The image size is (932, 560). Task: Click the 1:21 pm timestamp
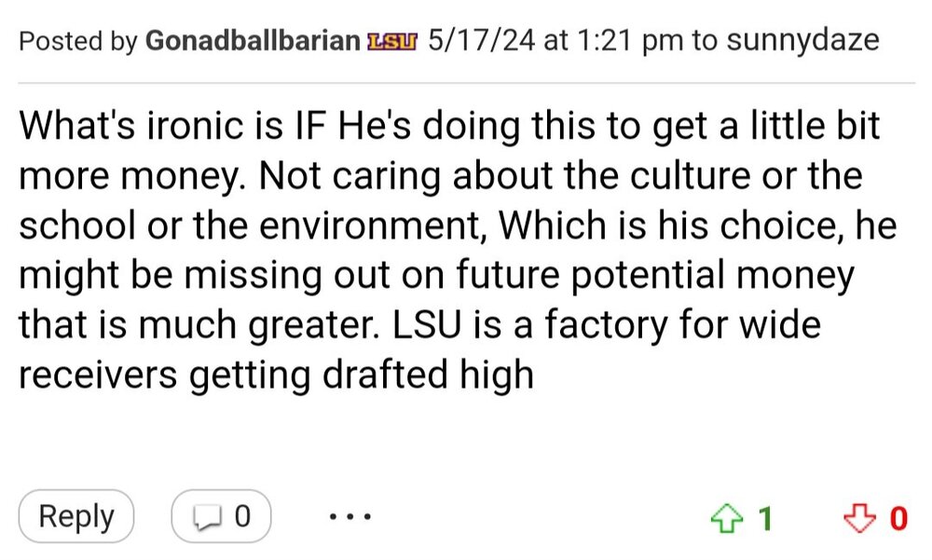(x=617, y=41)
